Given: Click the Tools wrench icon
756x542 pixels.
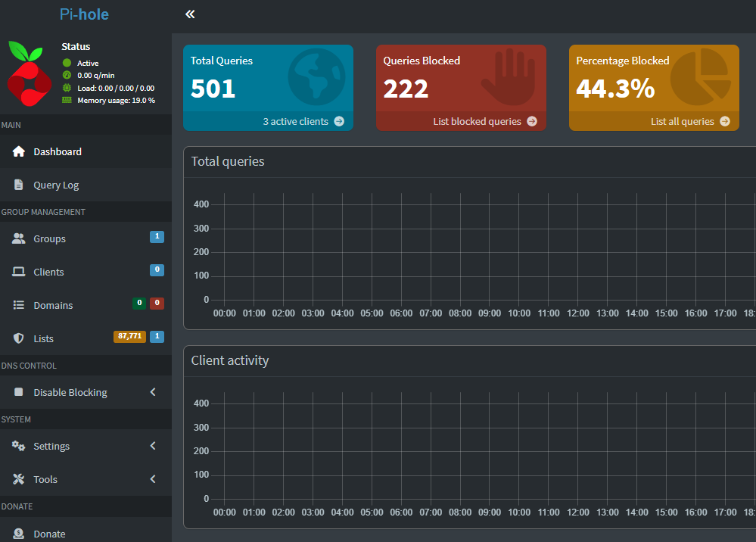Looking at the screenshot, I should coord(18,479).
